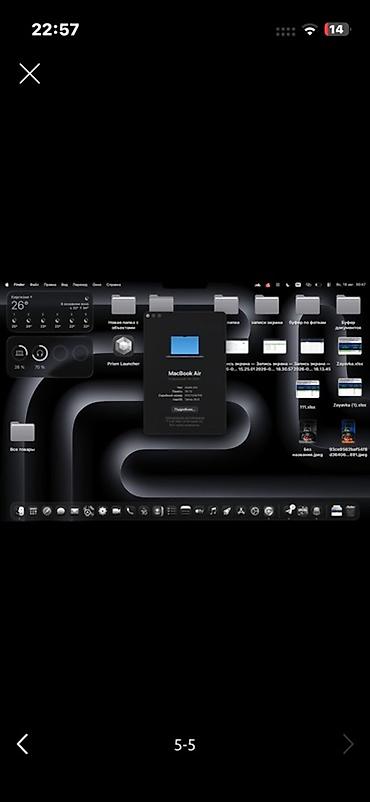Tap the 5-5 image counter
Screen dimensions: 370x802
point(185,745)
